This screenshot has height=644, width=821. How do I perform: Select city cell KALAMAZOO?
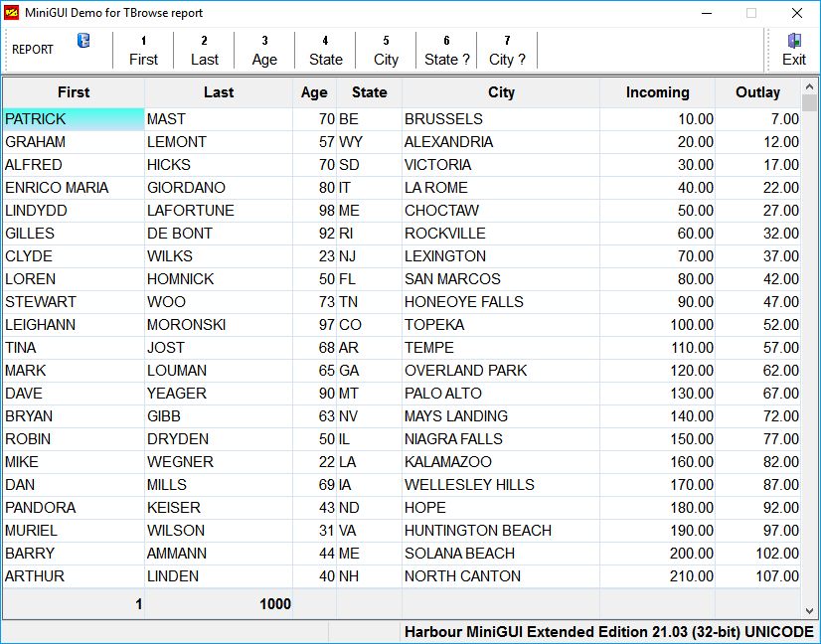coord(501,462)
